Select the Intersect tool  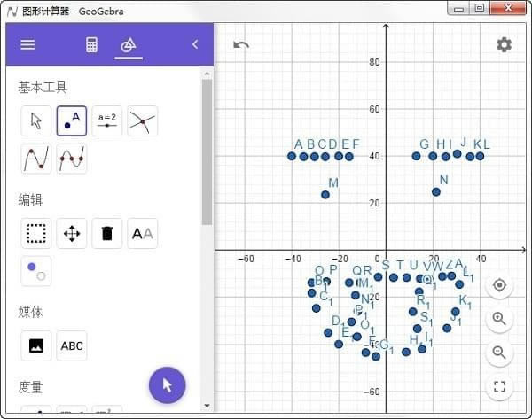[142, 121]
